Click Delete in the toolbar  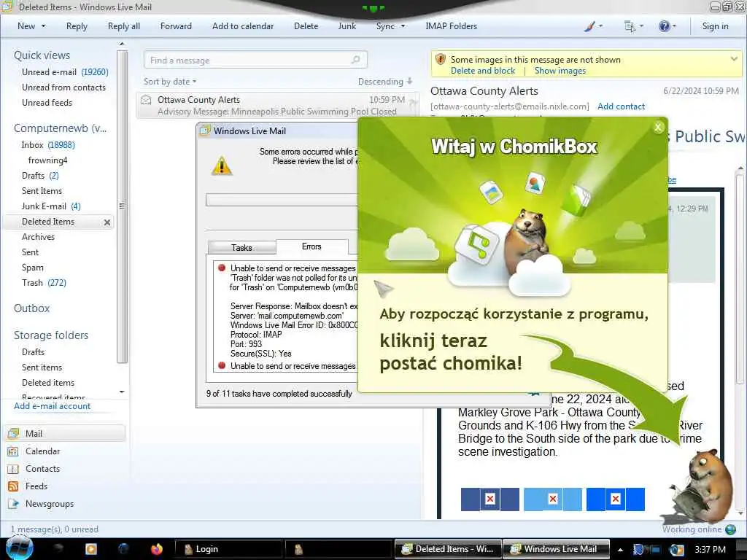pyautogui.click(x=306, y=26)
